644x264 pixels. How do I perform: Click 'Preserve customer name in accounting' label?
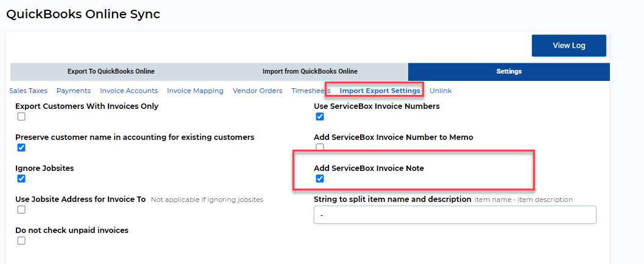[x=135, y=137]
